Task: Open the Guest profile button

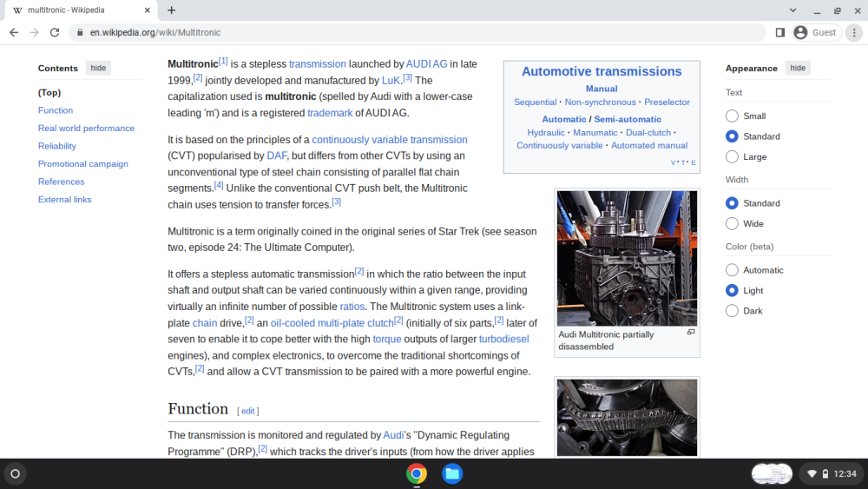Action: pyautogui.click(x=816, y=33)
